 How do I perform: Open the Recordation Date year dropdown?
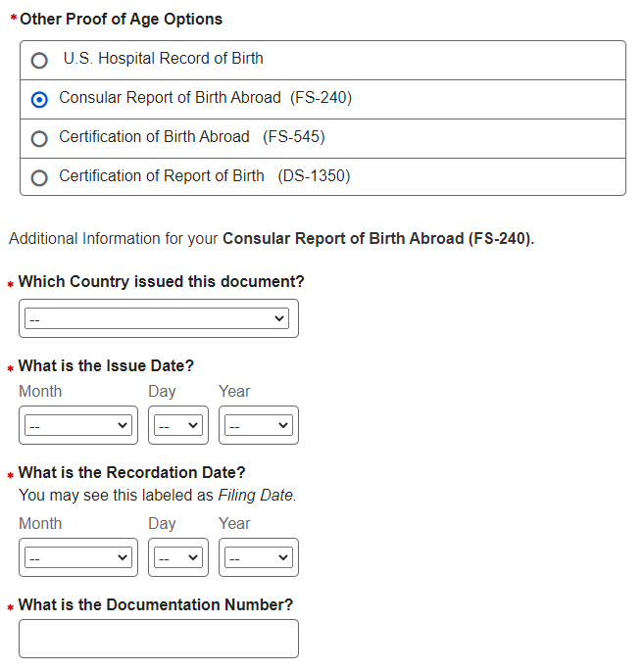258,557
